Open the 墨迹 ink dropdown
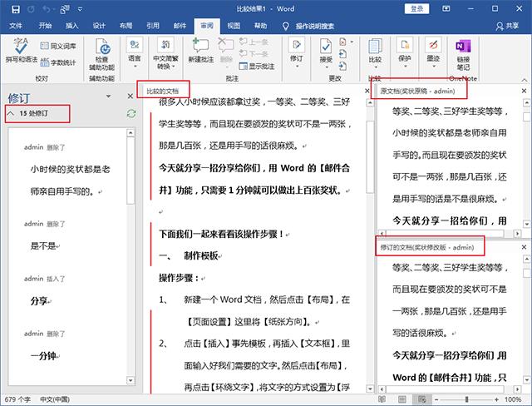This screenshot has width=532, height=406. (x=433, y=52)
